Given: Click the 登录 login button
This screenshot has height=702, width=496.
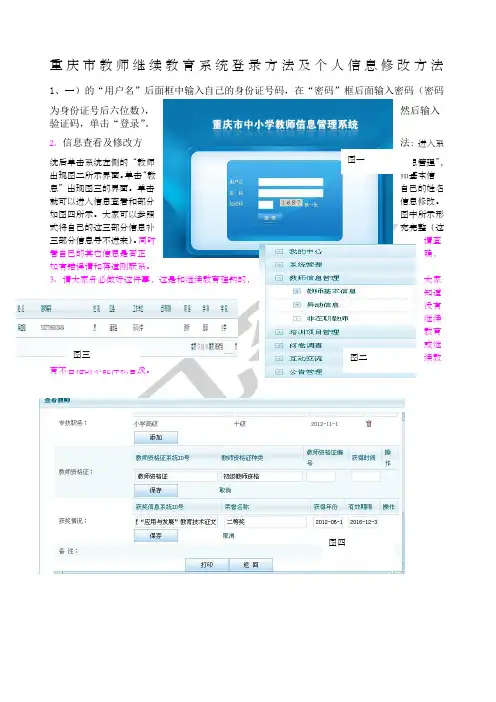Looking at the screenshot, I should 269,217.
